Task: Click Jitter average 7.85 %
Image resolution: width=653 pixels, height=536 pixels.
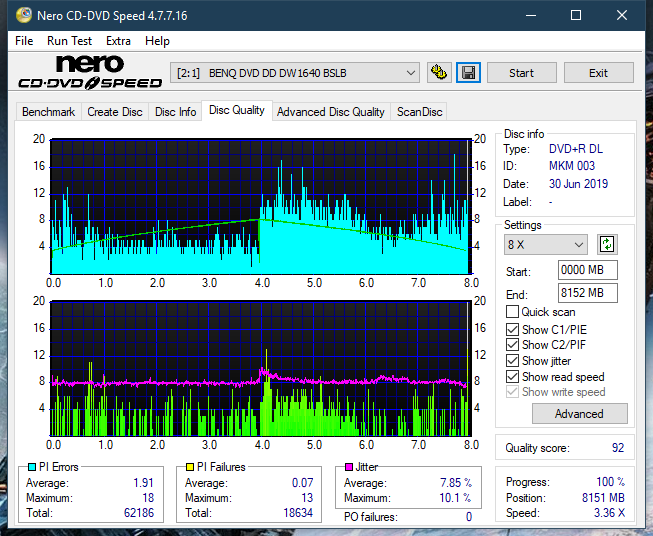Action: [456, 483]
